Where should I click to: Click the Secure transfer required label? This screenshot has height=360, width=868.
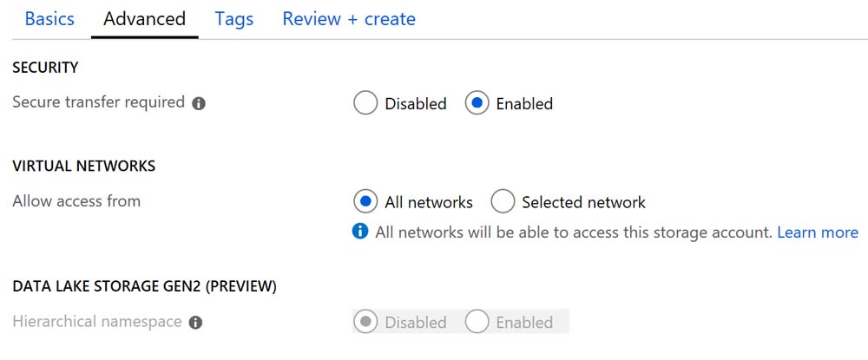98,102
